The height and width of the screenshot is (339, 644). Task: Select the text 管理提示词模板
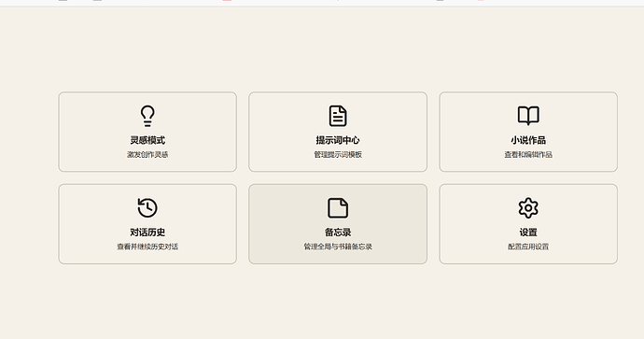point(338,154)
